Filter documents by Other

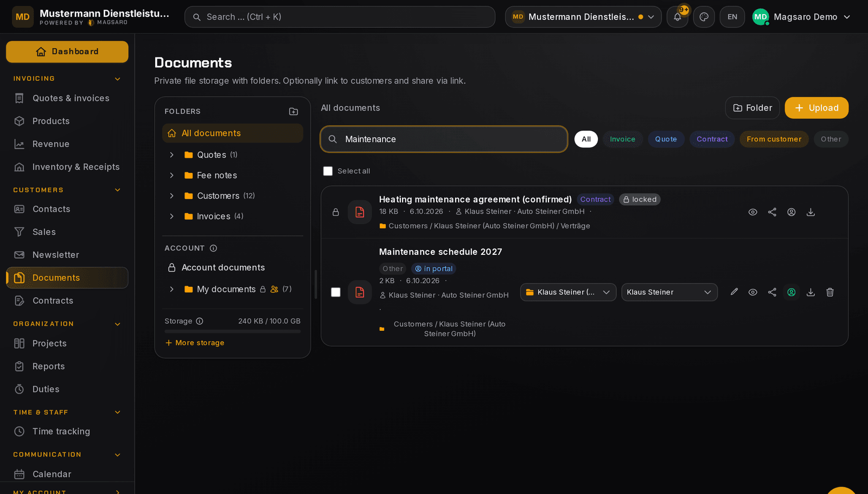click(831, 139)
